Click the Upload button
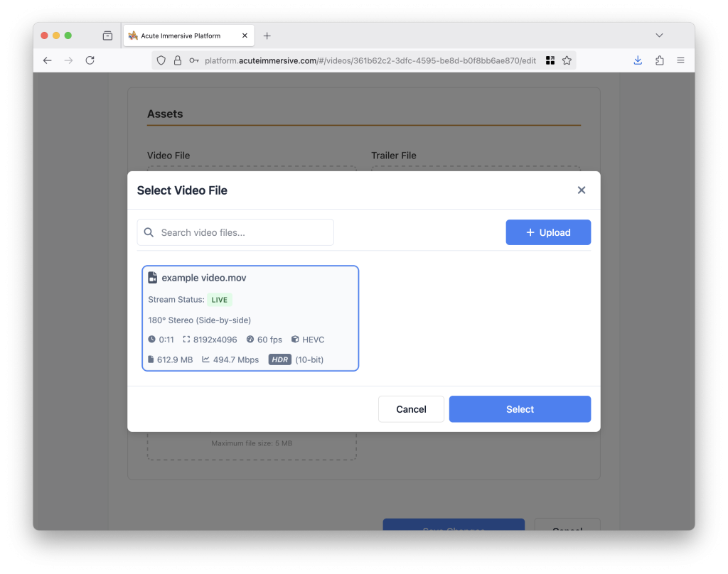The width and height of the screenshot is (728, 574). point(548,232)
